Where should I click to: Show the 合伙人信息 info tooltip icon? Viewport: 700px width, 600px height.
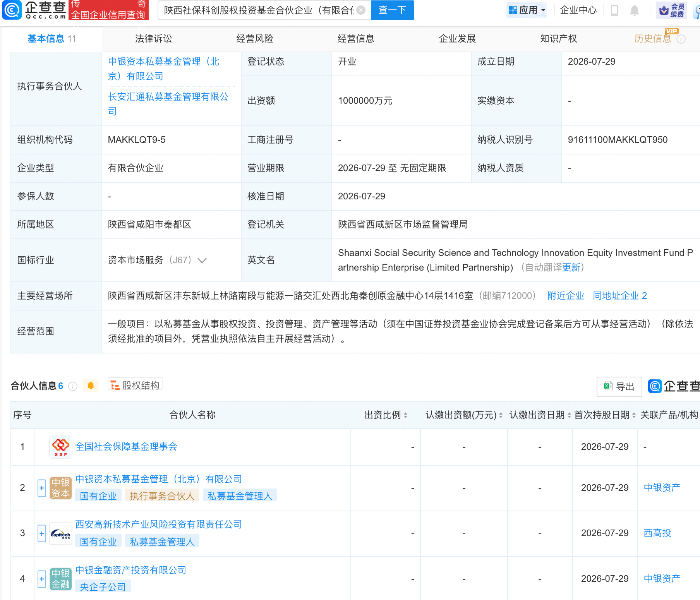point(73,386)
